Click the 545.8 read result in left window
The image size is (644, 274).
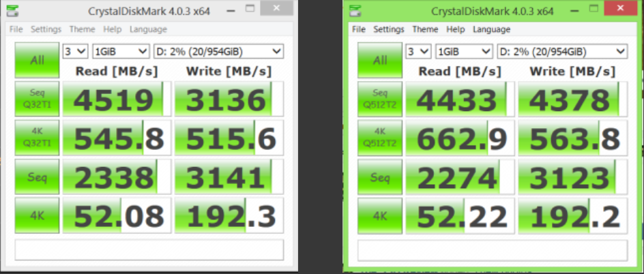117,138
